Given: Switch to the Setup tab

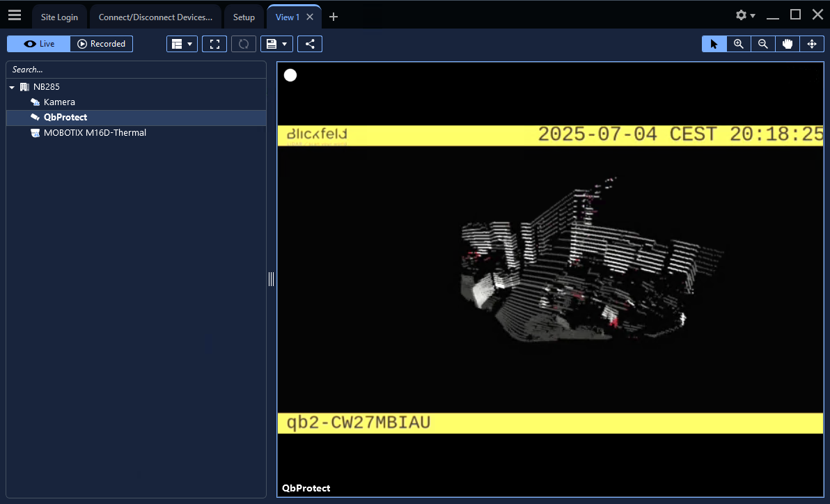Looking at the screenshot, I should pyautogui.click(x=244, y=17).
